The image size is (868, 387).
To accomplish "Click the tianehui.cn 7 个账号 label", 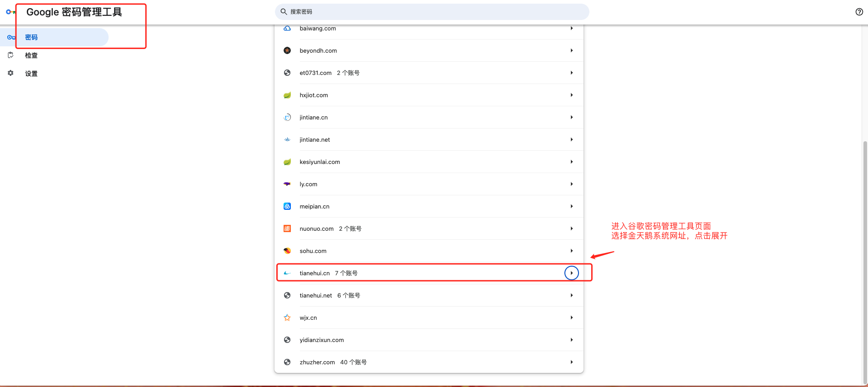I will (x=346, y=273).
